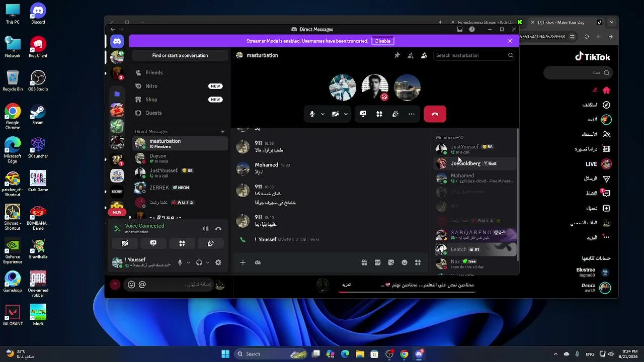644x362 pixels.
Task: Open TikTok LIVE in sidebar
Action: tap(598, 164)
